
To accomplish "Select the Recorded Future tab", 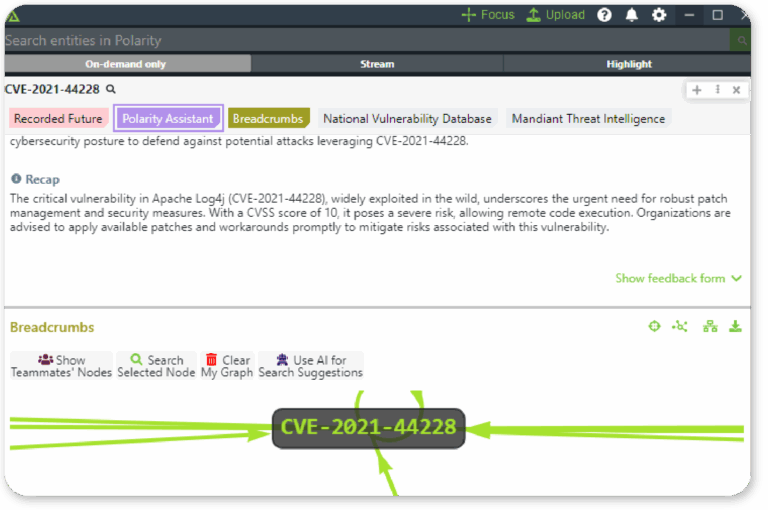I will [x=58, y=119].
